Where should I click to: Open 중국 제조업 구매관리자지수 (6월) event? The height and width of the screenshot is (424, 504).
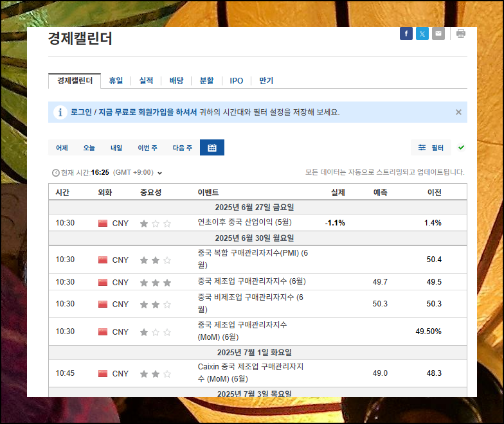[252, 281]
